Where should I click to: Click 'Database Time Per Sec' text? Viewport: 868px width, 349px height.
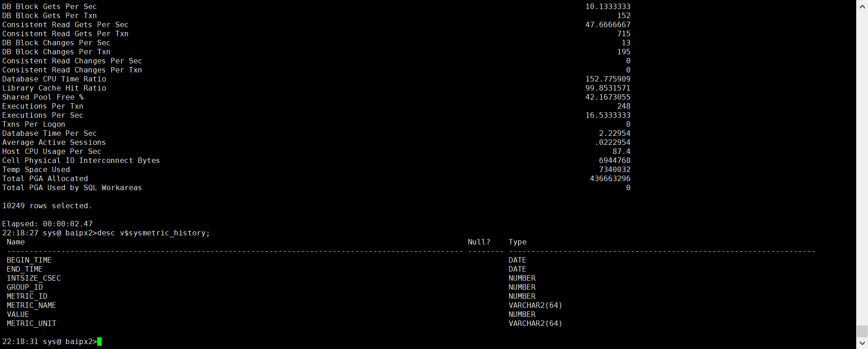[x=50, y=134]
